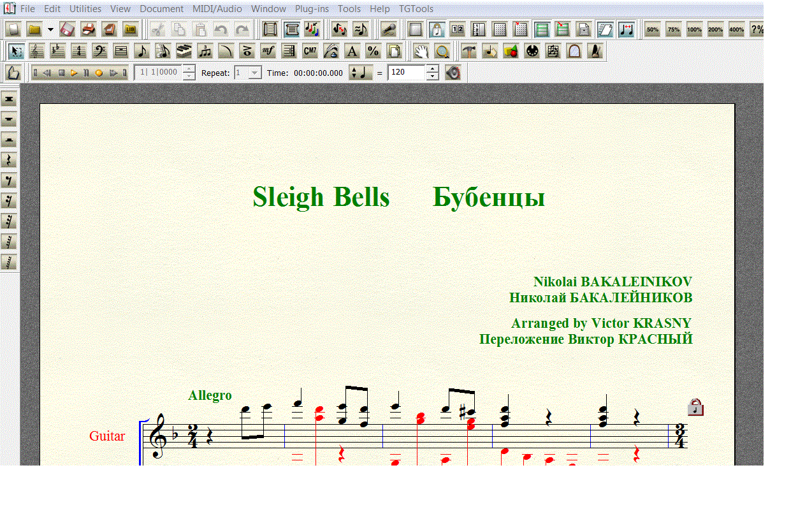Select the Mirror tool
The height and width of the screenshot is (521, 812).
574,51
